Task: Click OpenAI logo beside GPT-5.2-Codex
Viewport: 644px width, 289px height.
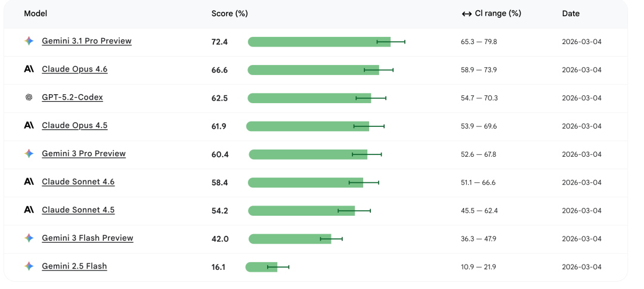Action: (x=29, y=98)
